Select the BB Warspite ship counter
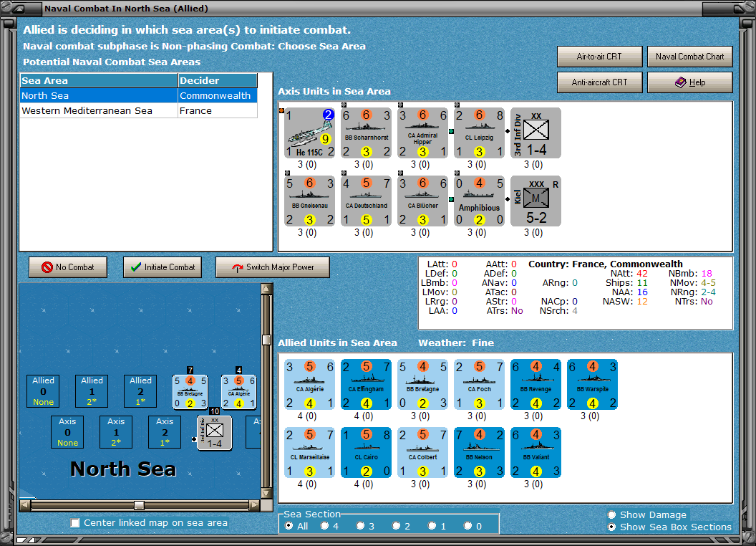Image resolution: width=756 pixels, height=546 pixels. (592, 384)
